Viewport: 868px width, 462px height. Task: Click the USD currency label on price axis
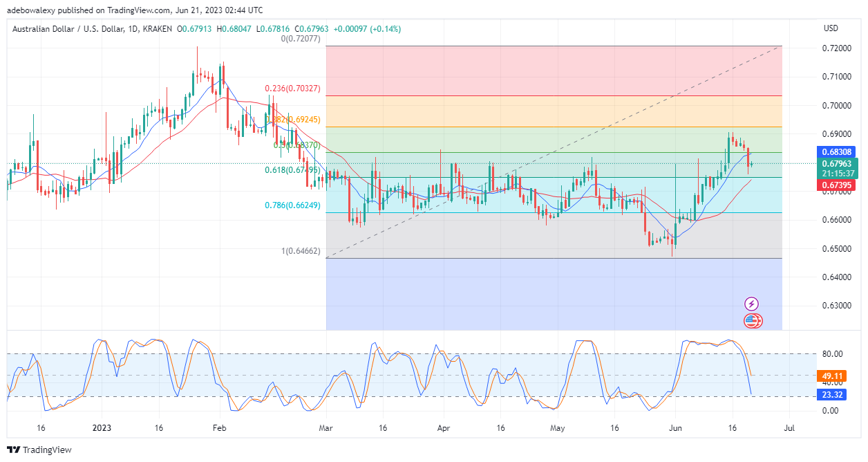(x=831, y=28)
